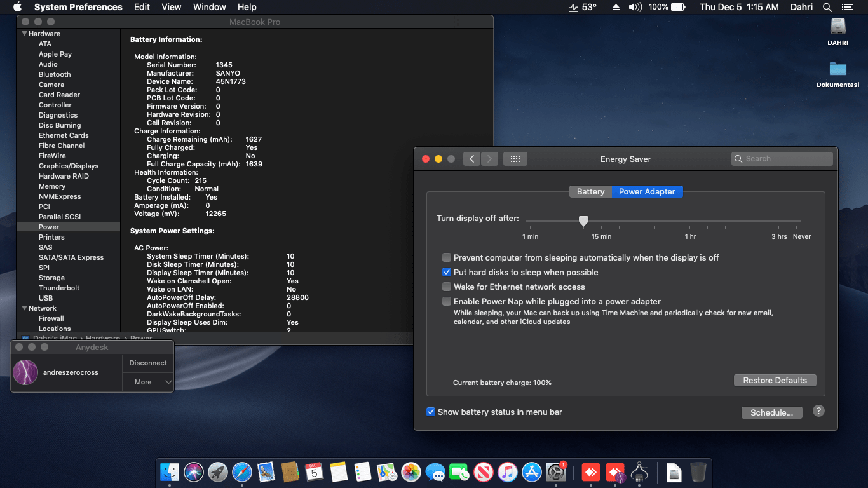Open the More dropdown in Anydesk
868x488 pixels.
[x=148, y=382]
